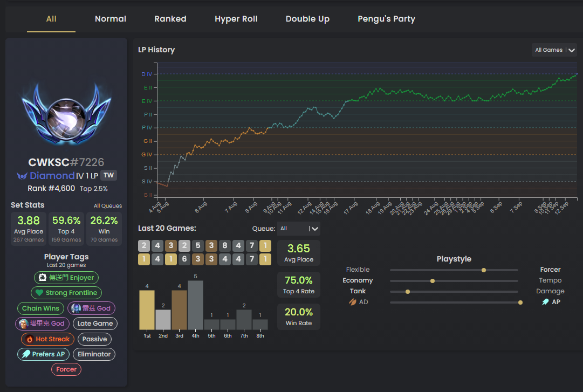Click the 26.2% Win stat card
The image size is (583, 392).
pos(104,229)
